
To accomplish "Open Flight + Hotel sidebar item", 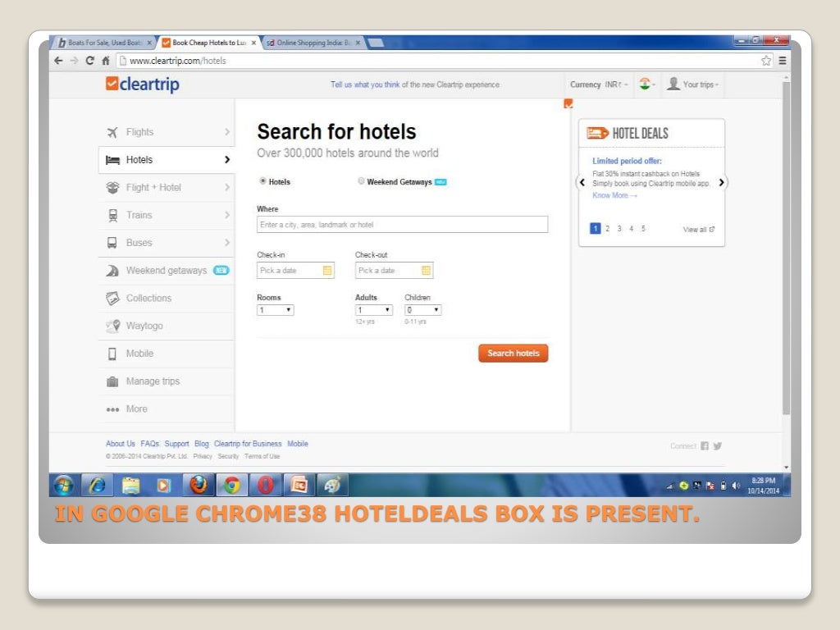I will [x=167, y=188].
